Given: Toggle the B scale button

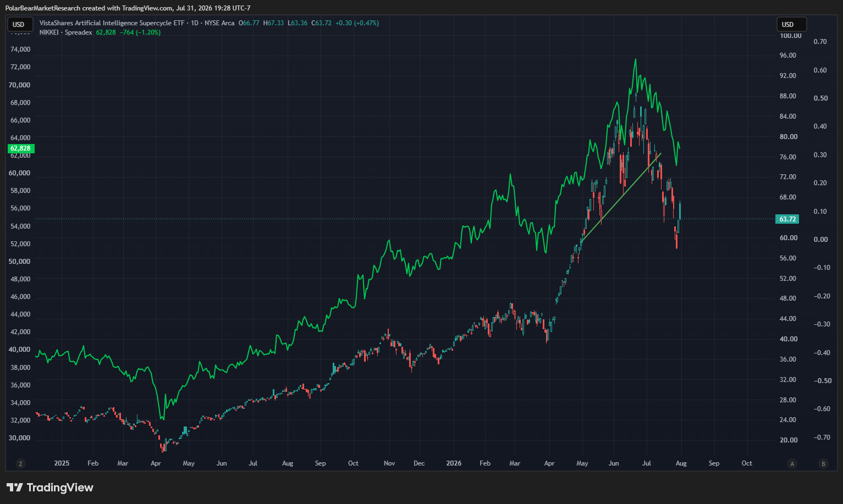Looking at the screenshot, I should (823, 464).
